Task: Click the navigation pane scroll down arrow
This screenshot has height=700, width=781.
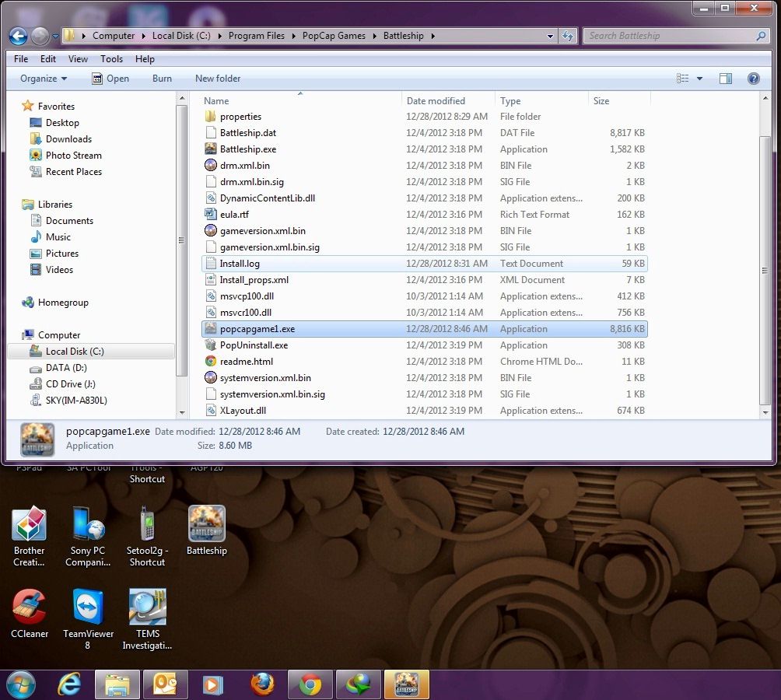Action: [182, 412]
